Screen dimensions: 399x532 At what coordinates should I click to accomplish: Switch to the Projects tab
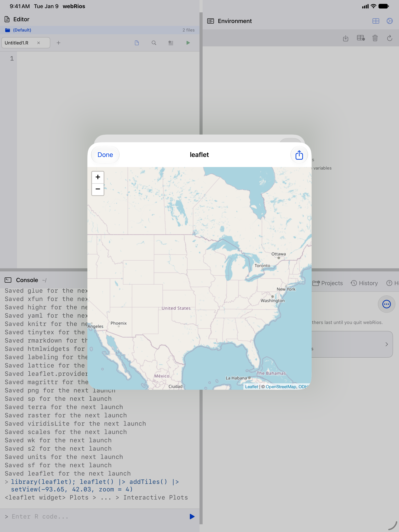(x=327, y=283)
